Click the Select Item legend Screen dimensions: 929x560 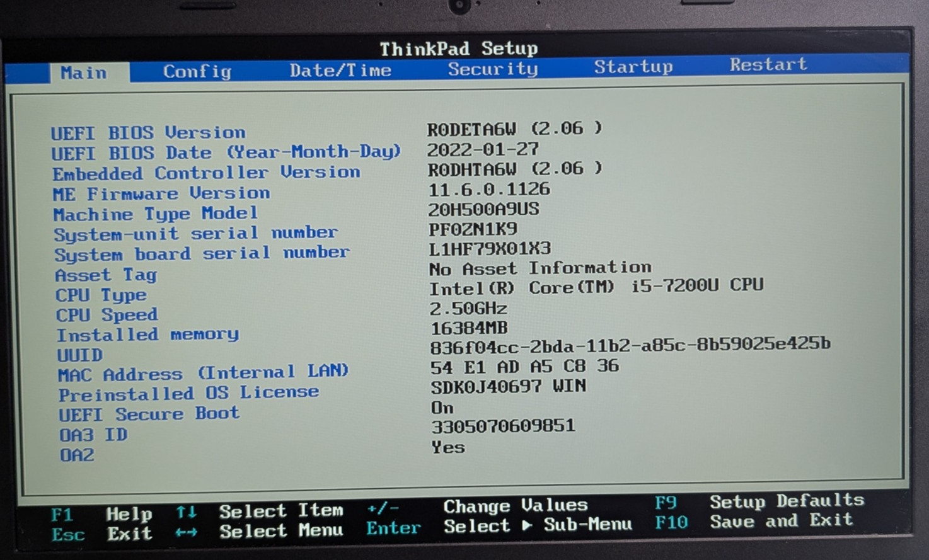click(281, 511)
